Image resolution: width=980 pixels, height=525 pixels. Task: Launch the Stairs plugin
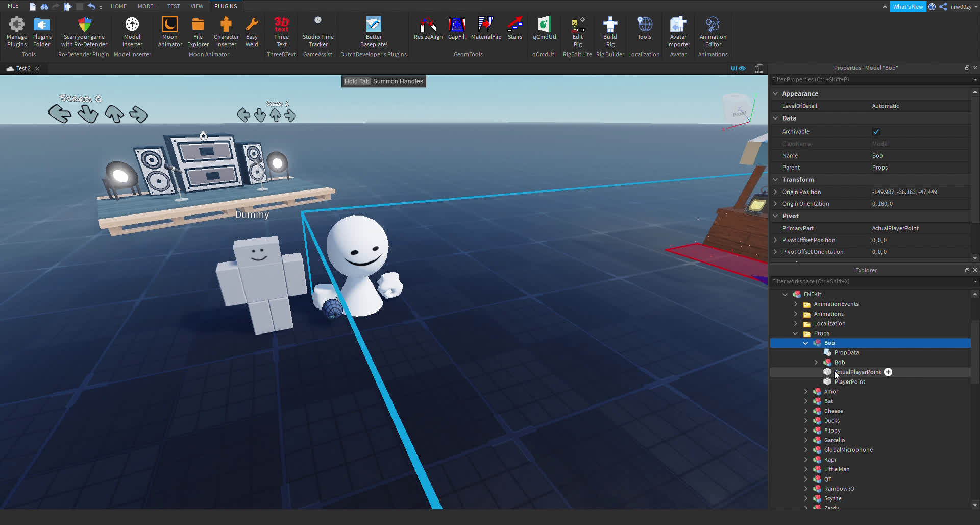coord(514,31)
